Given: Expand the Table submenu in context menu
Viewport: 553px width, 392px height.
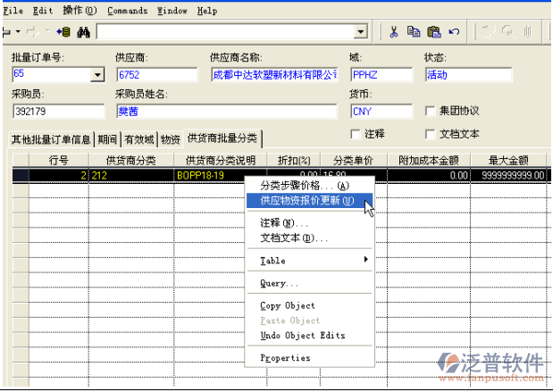Looking at the screenshot, I should coord(307,261).
